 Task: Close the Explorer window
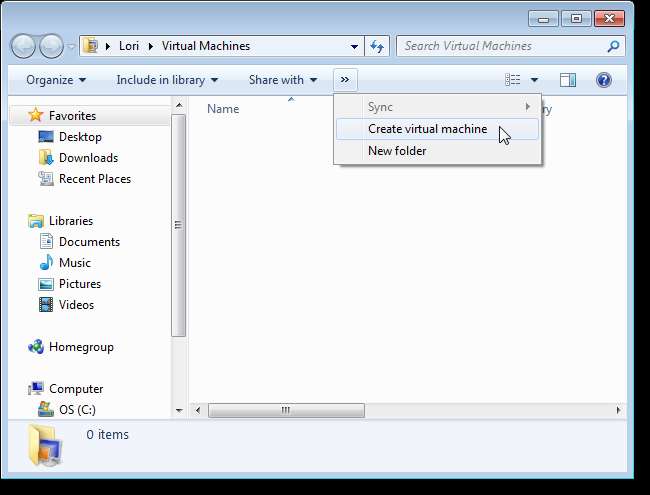click(609, 19)
